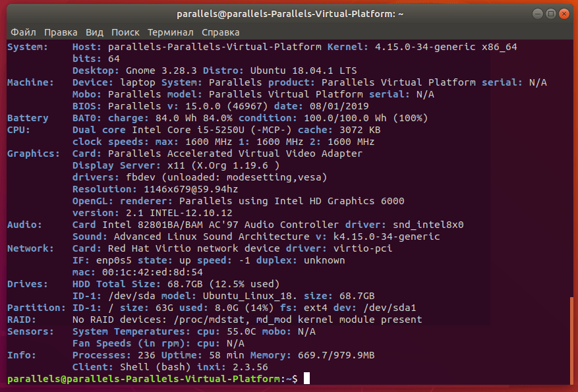Click the BIOS date 08/01/2019

[x=339, y=106]
